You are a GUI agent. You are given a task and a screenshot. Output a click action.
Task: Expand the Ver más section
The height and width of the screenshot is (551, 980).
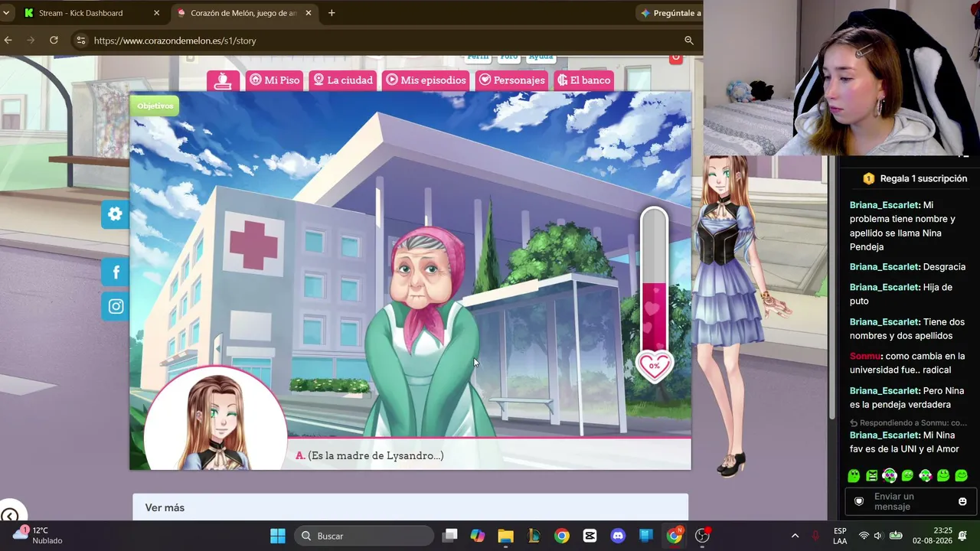165,507
